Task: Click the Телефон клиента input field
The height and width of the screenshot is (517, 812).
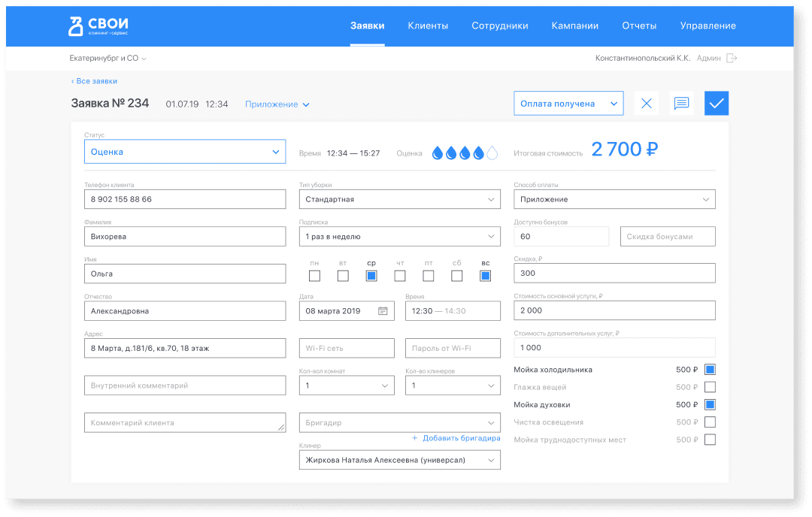Action: click(x=185, y=199)
